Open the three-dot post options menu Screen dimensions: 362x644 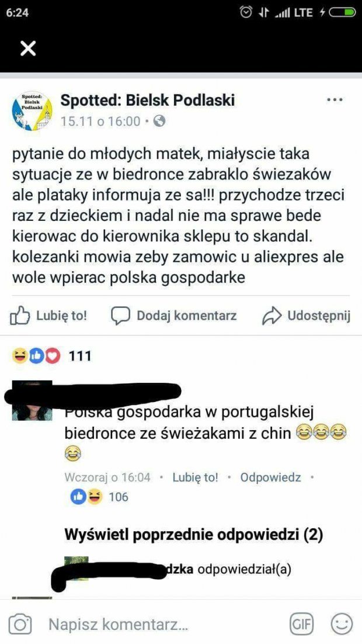click(335, 100)
